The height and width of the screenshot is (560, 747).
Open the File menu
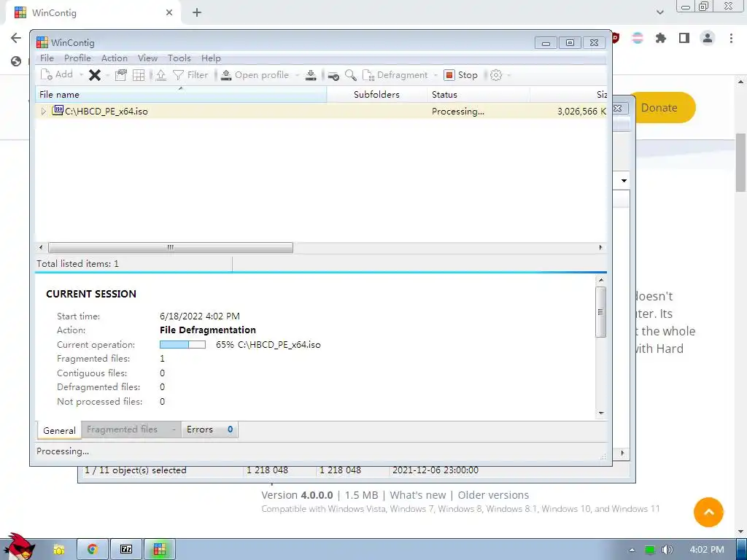pos(47,58)
